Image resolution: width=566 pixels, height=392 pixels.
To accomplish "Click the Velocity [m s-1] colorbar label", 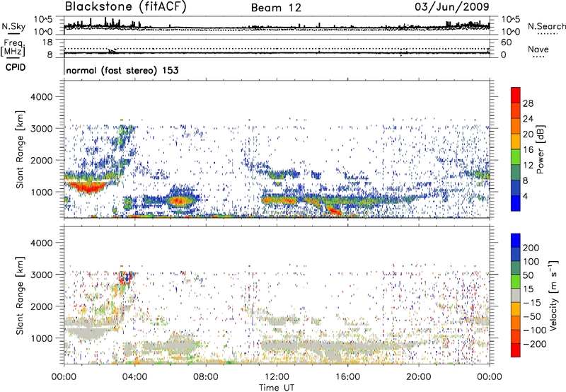I will (x=553, y=296).
